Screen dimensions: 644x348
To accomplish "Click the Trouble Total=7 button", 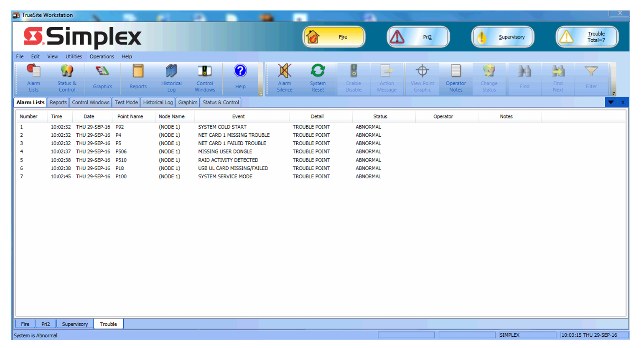I will tap(587, 37).
